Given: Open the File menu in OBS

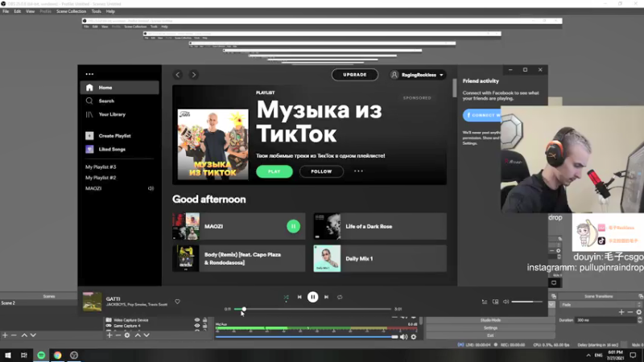Looking at the screenshot, I should pyautogui.click(x=6, y=11).
